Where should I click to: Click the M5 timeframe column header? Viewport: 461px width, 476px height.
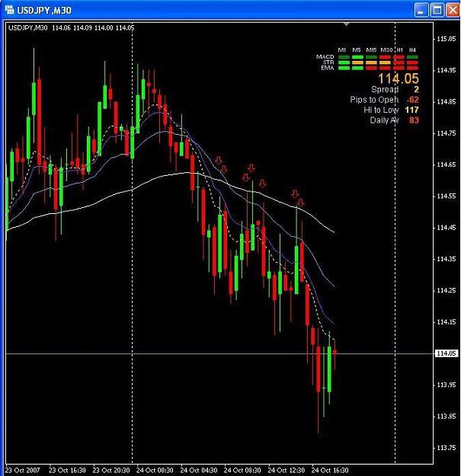point(357,50)
